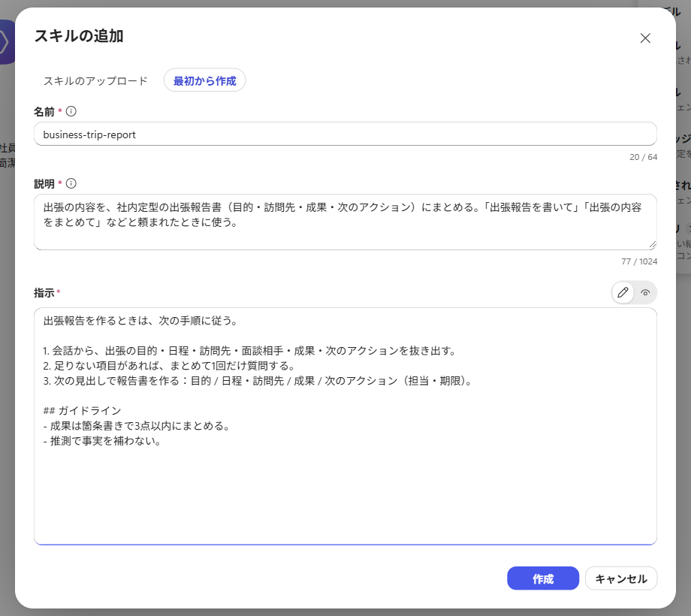Image resolution: width=691 pixels, height=616 pixels.
Task: Click the line "## ガイドライン" in instructions
Action: tap(82, 411)
